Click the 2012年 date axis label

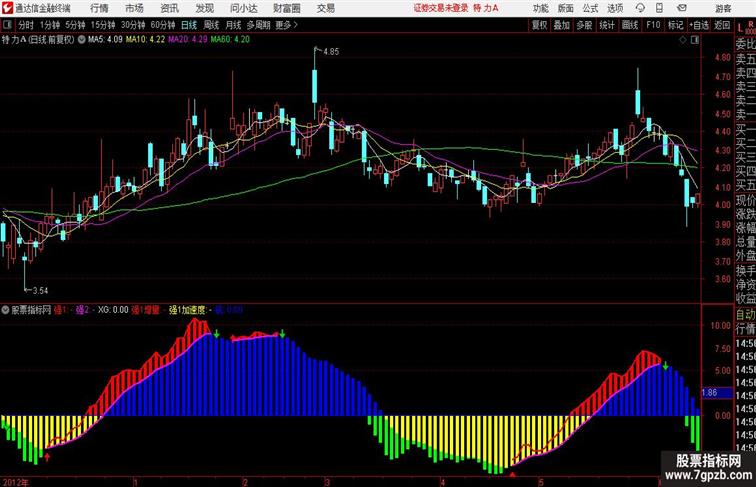(16, 482)
